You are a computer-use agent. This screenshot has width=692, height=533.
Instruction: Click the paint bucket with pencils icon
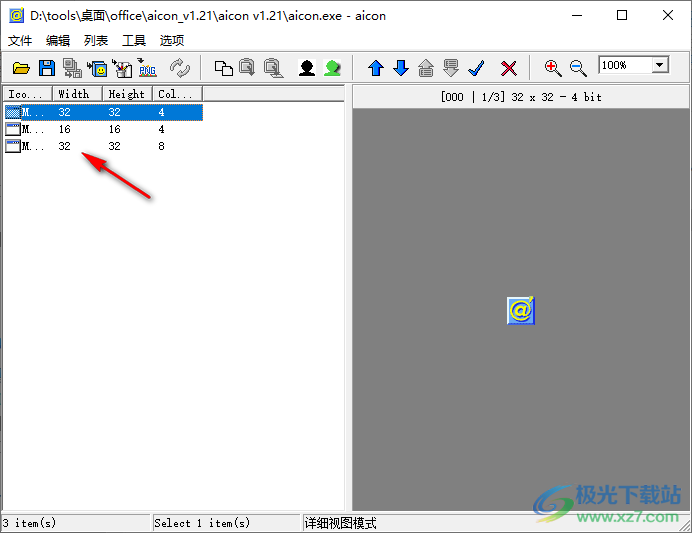click(122, 68)
